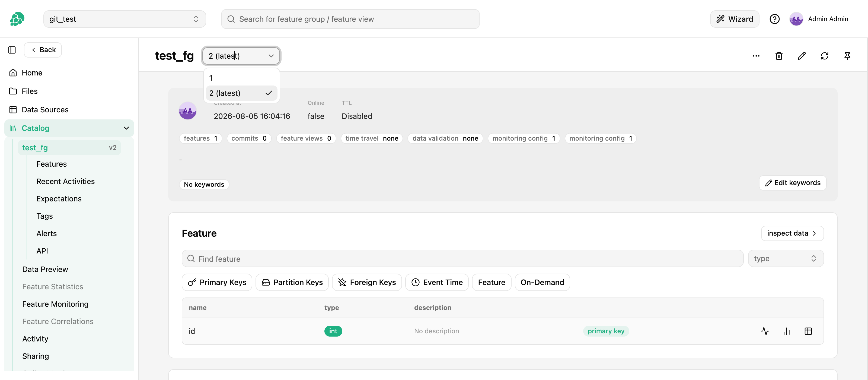Viewport: 868px width, 380px height.
Task: Open table preview icon for id row
Action: tap(808, 331)
